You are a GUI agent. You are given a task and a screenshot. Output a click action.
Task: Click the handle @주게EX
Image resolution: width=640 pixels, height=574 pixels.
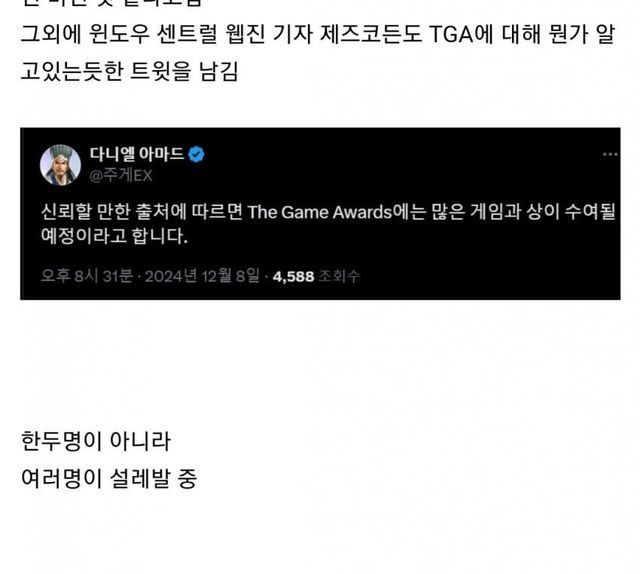click(121, 176)
